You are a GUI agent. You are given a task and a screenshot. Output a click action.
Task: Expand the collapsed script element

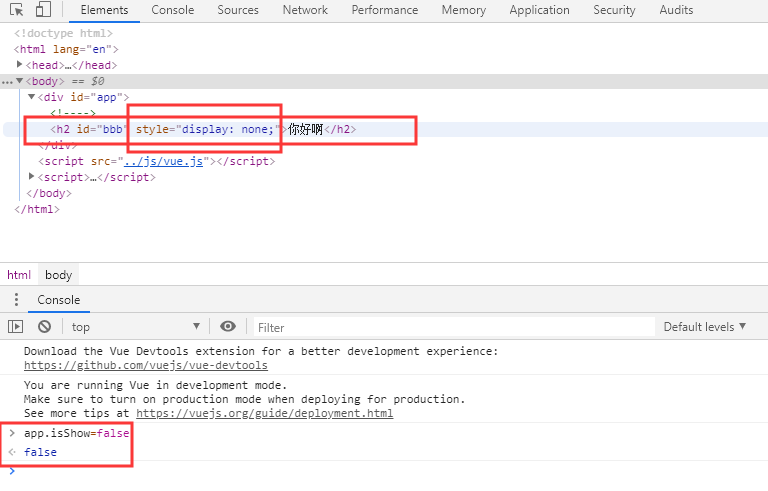[31, 176]
